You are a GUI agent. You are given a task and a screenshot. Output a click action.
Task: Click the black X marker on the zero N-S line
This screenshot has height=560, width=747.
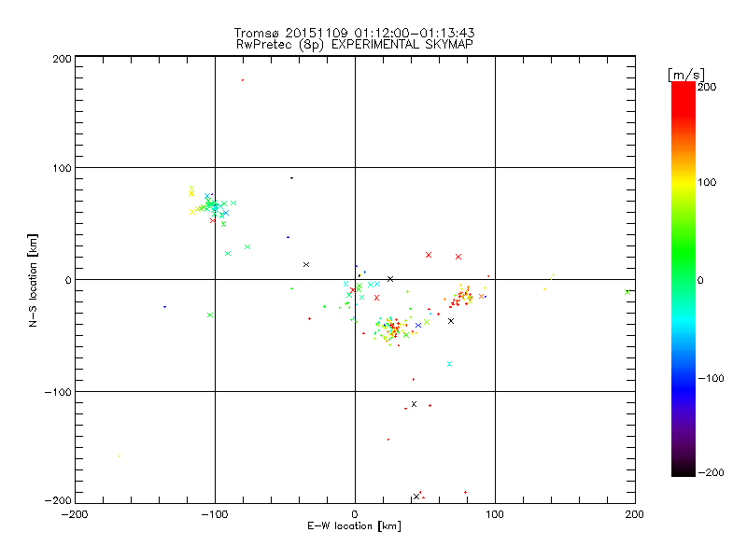(390, 279)
